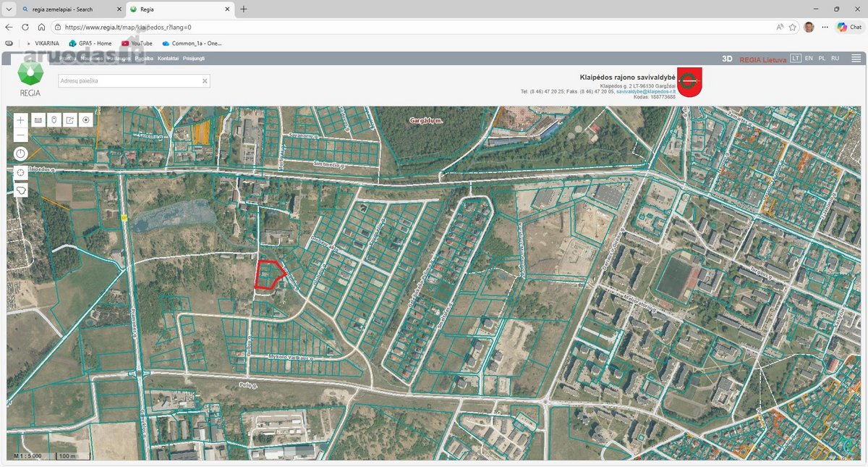Viewport: 868px width, 467px height.
Task: Open the Paslaugos menu item
Action: click(x=119, y=59)
